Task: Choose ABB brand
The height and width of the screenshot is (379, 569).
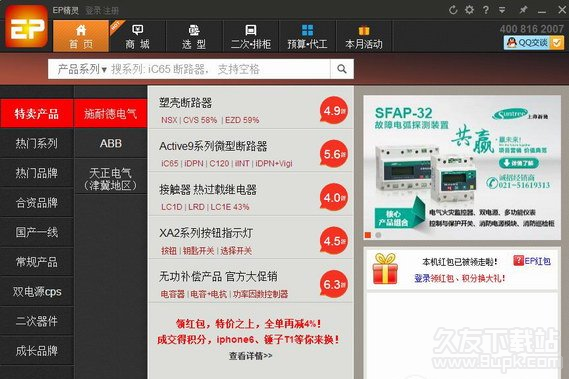Action: tap(110, 143)
